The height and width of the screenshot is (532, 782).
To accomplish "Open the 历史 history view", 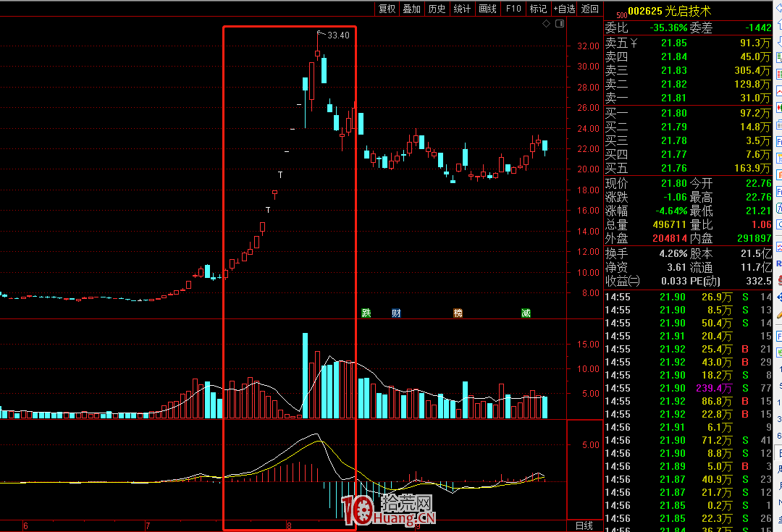I will pos(437,9).
